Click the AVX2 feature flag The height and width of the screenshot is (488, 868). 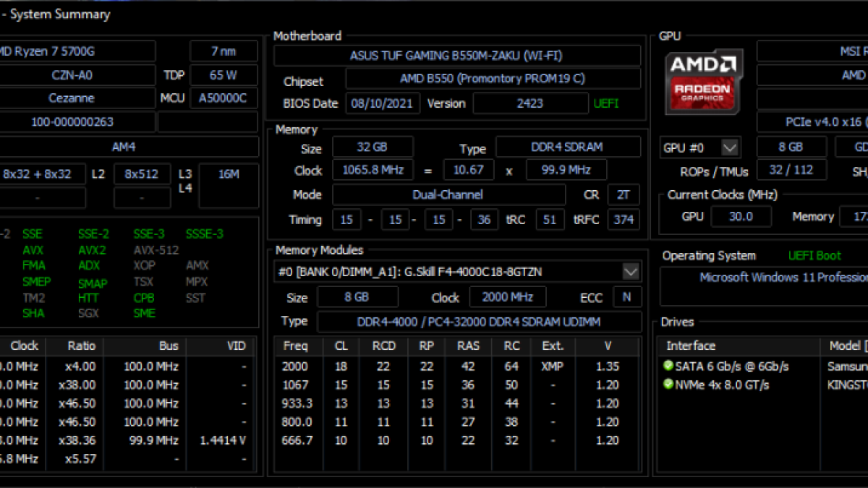tap(92, 250)
